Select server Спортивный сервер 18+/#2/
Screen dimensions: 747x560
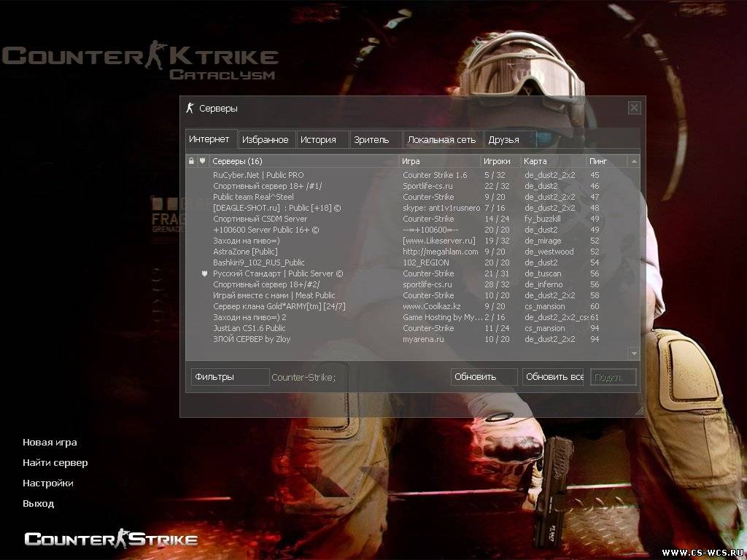[x=407, y=285]
